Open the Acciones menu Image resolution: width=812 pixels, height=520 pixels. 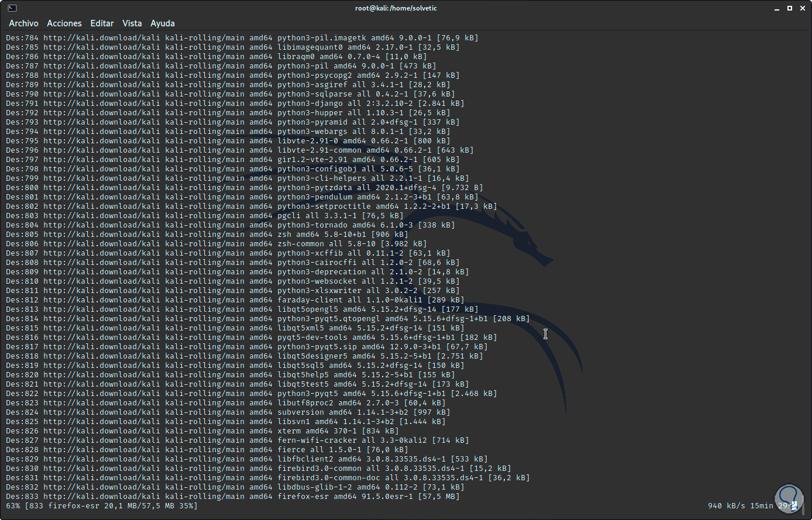tap(64, 23)
